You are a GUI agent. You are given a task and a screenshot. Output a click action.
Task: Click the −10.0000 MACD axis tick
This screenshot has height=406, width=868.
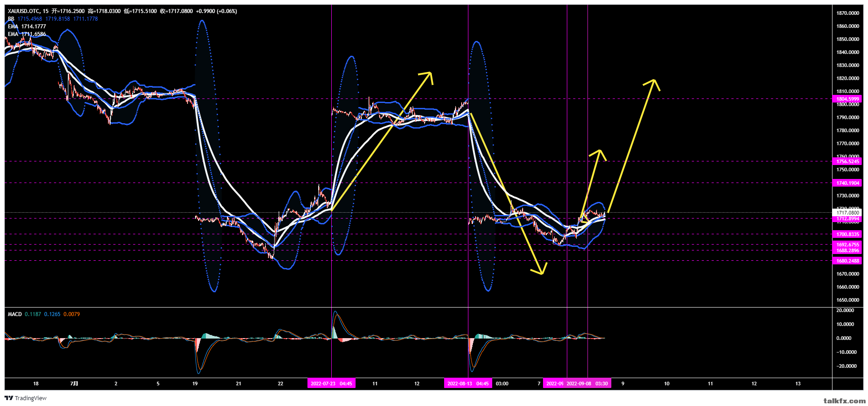tap(846, 352)
